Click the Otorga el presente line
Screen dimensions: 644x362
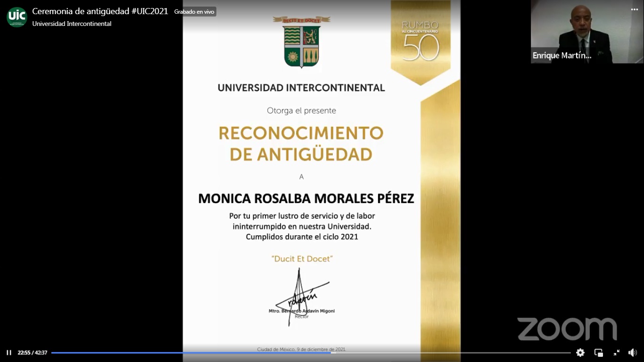[301, 111]
